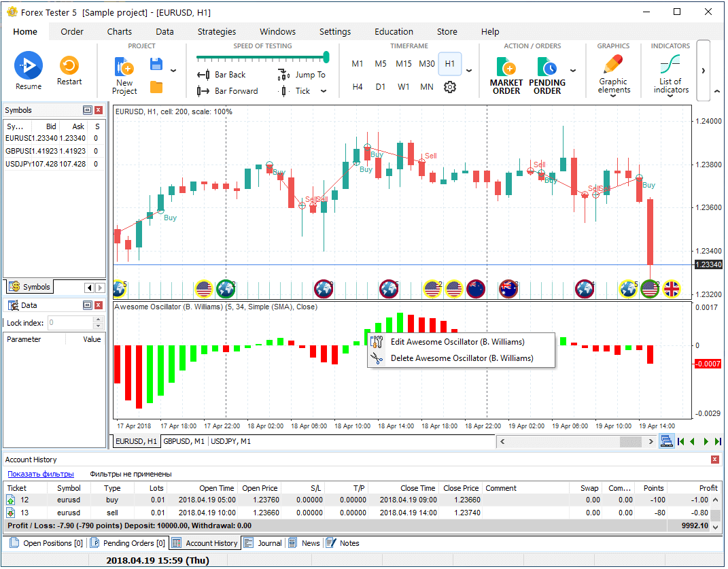The width and height of the screenshot is (728, 569).
Task: Select the USDJPY symbol row
Action: [x=54, y=165]
